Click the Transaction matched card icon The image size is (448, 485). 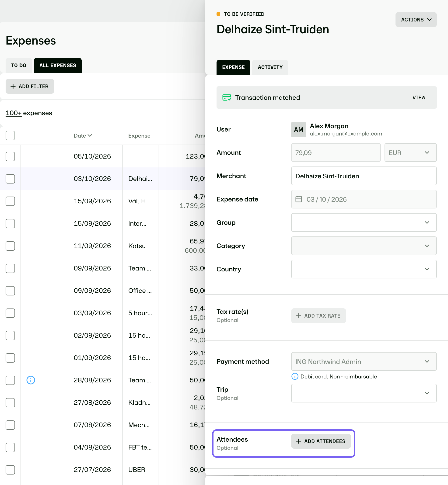tap(227, 97)
